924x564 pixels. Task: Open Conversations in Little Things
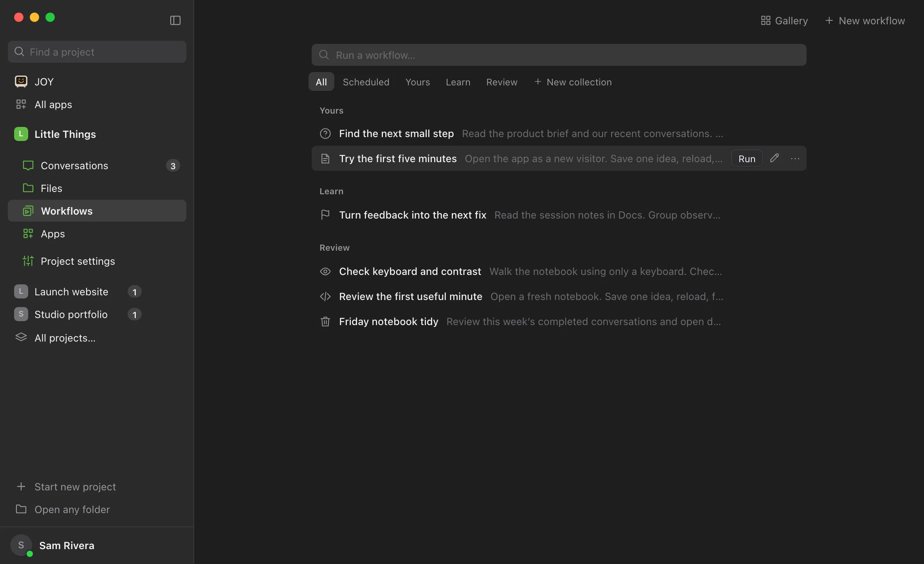point(97,165)
